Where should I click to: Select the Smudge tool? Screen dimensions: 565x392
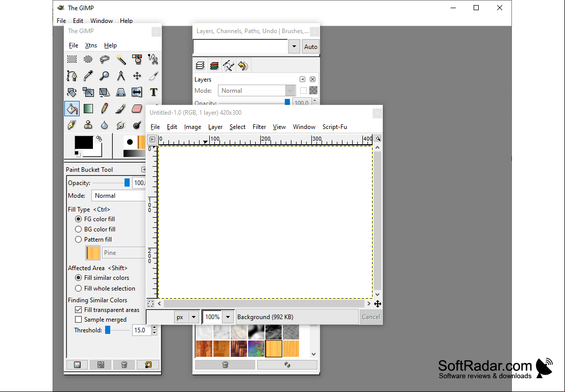tap(121, 125)
